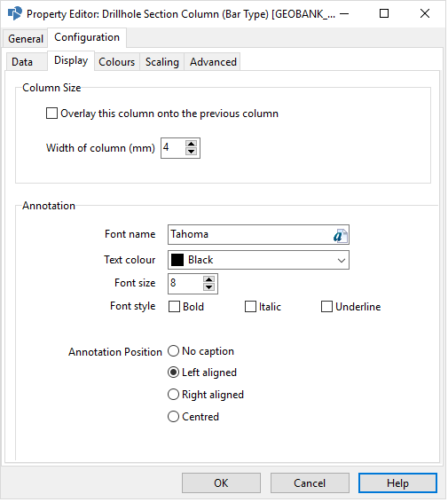Open the General tab

point(26,39)
